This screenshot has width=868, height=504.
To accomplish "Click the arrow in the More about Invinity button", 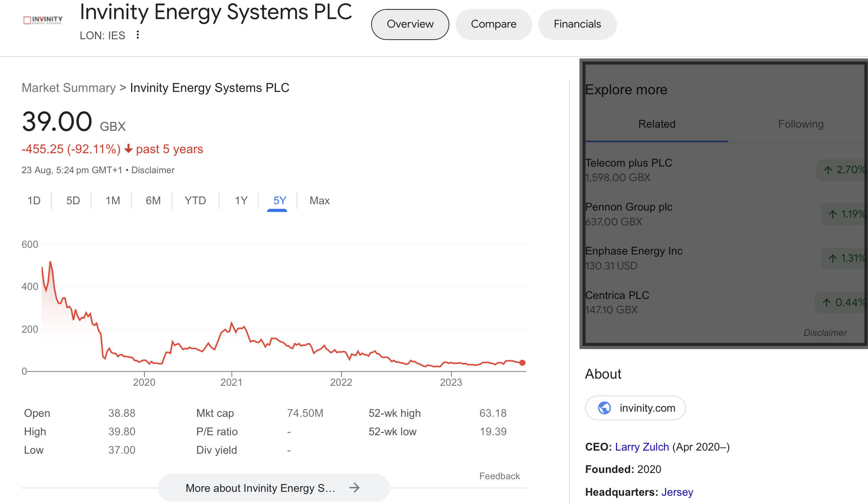I will [x=355, y=488].
